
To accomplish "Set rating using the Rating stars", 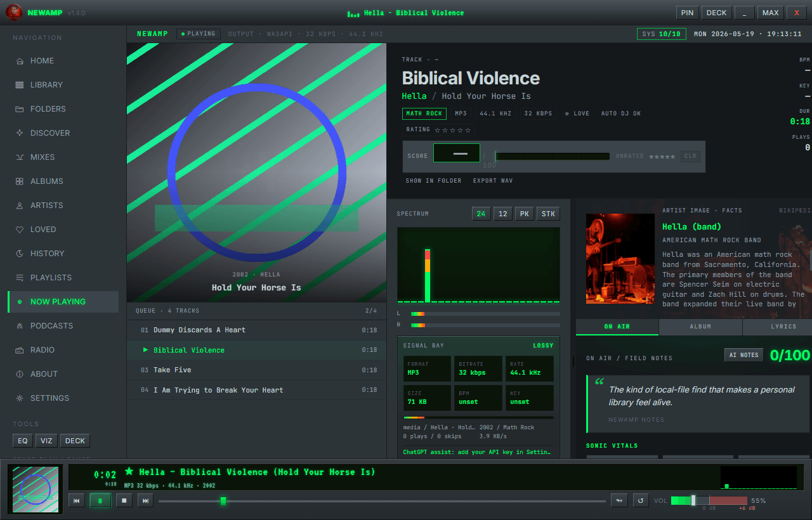I will [452, 130].
